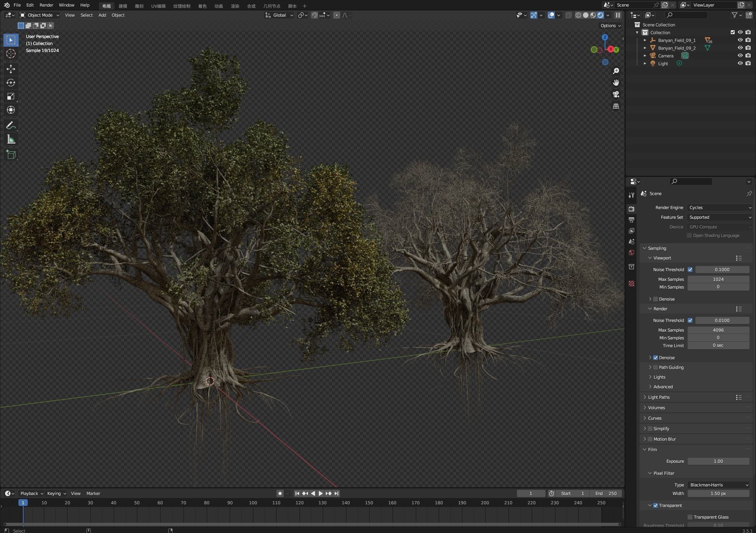Open the Render properties tab

coord(631,209)
